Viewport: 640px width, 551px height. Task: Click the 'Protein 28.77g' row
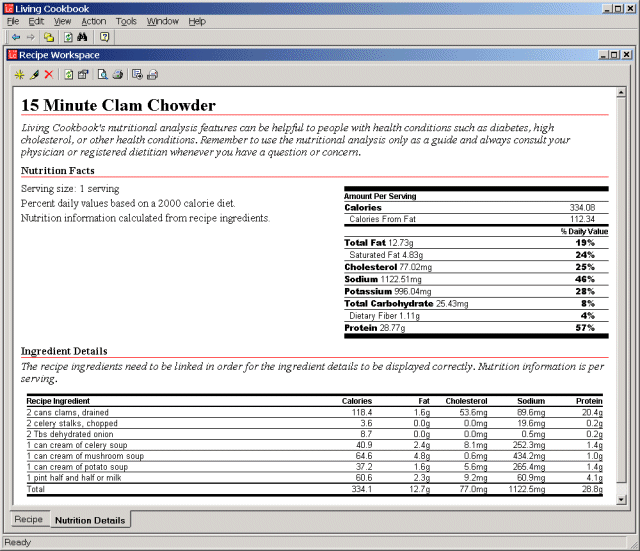476,328
